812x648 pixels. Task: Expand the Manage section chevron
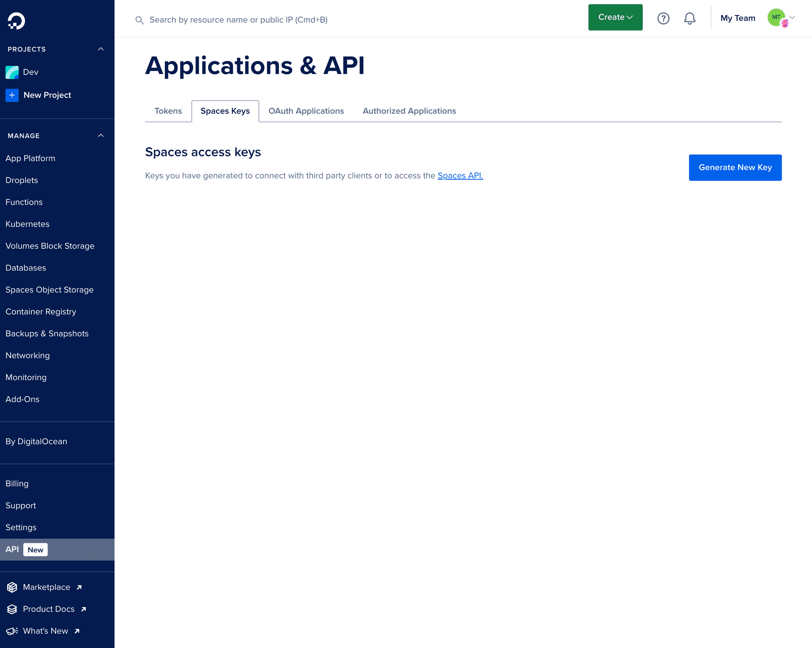[102, 136]
